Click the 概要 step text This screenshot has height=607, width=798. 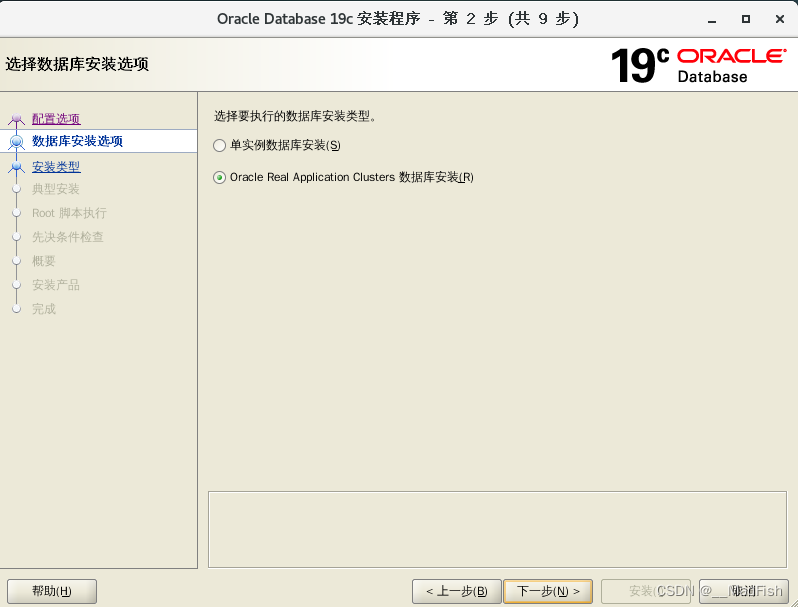coord(44,261)
